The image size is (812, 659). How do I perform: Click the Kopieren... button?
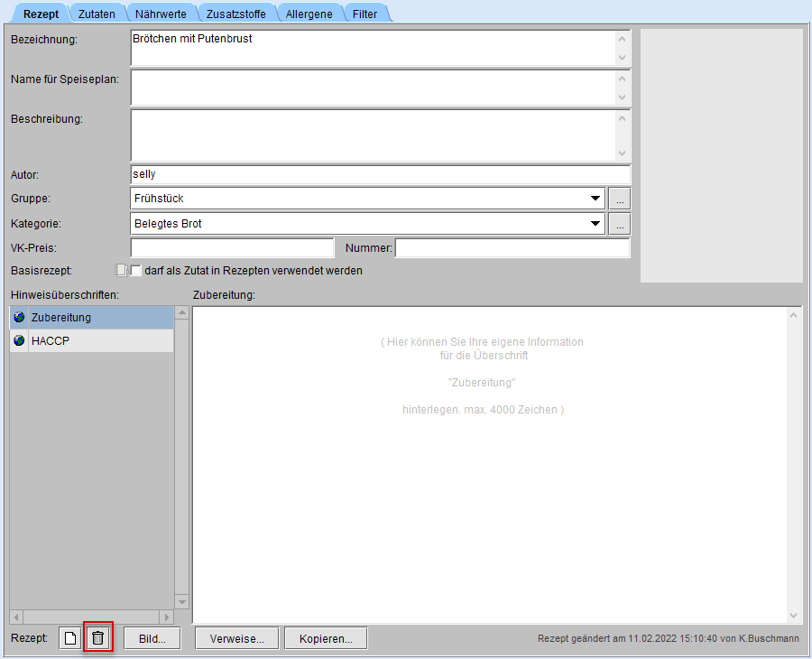click(326, 638)
